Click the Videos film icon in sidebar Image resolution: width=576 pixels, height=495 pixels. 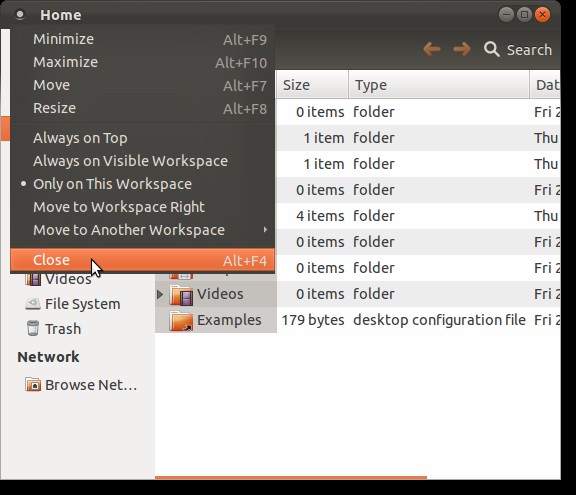point(33,280)
